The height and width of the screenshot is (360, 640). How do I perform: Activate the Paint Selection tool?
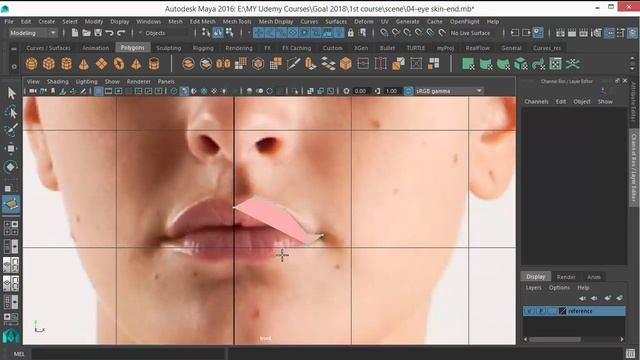(11, 130)
